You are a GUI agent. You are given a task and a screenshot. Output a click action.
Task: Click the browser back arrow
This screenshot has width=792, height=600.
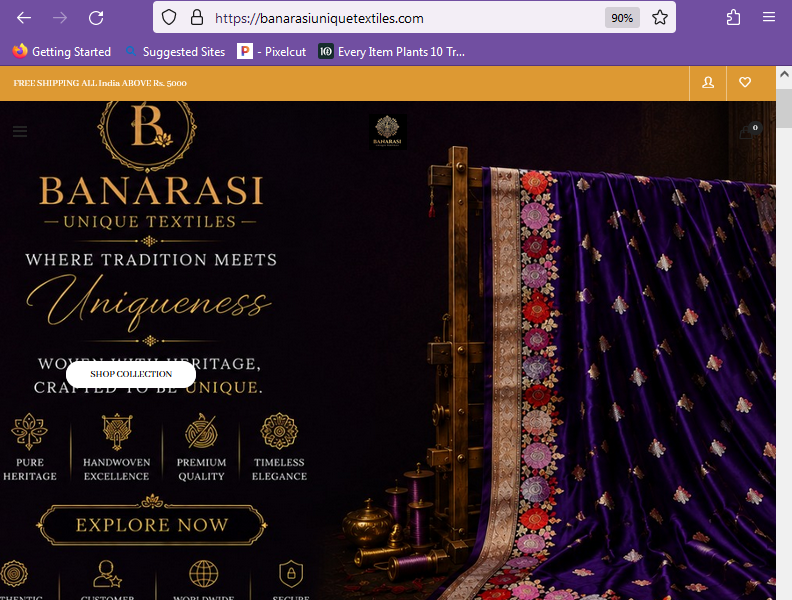[24, 18]
